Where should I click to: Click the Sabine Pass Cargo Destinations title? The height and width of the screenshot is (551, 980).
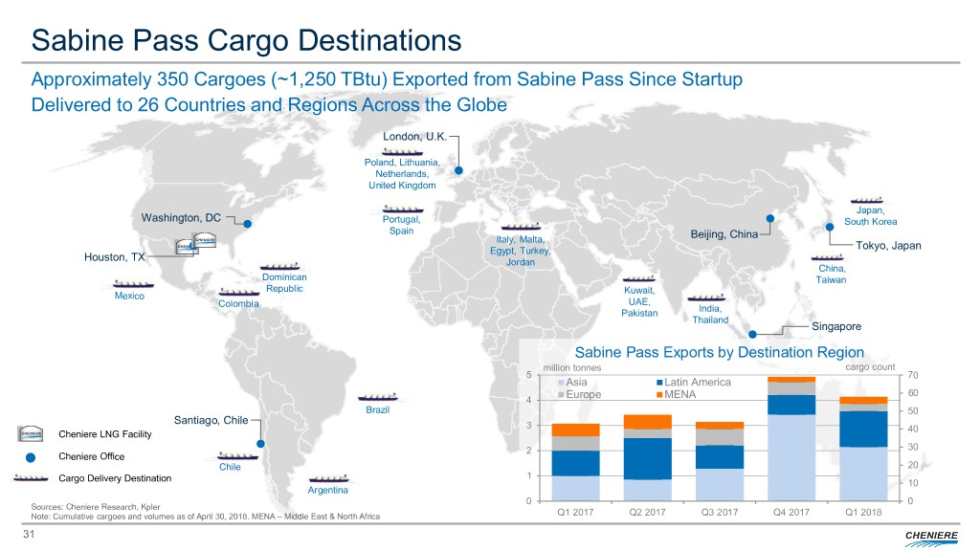pos(246,40)
